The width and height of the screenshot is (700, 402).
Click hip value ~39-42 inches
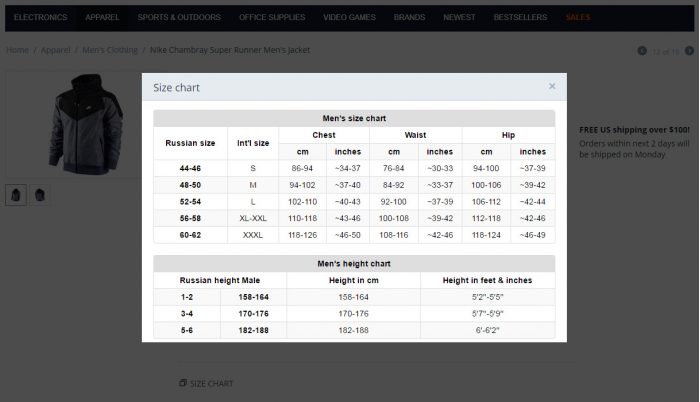533,185
